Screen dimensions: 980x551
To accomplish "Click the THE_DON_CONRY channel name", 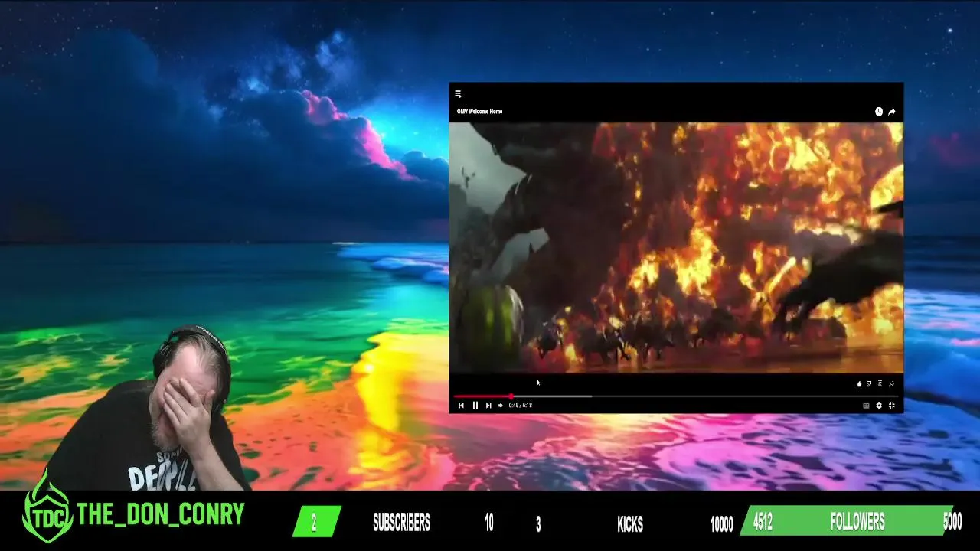I will coord(161,514).
